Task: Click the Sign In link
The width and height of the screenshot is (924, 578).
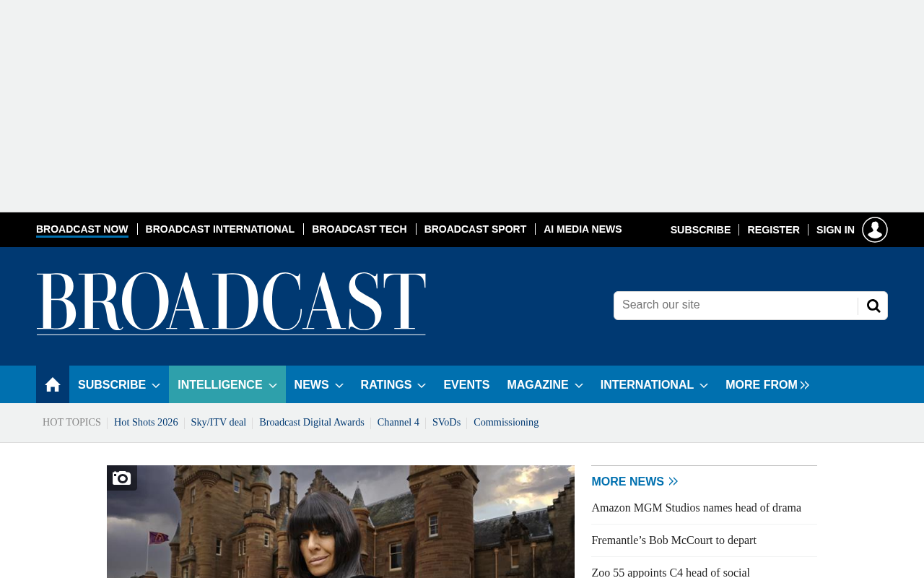Action: coord(835,230)
